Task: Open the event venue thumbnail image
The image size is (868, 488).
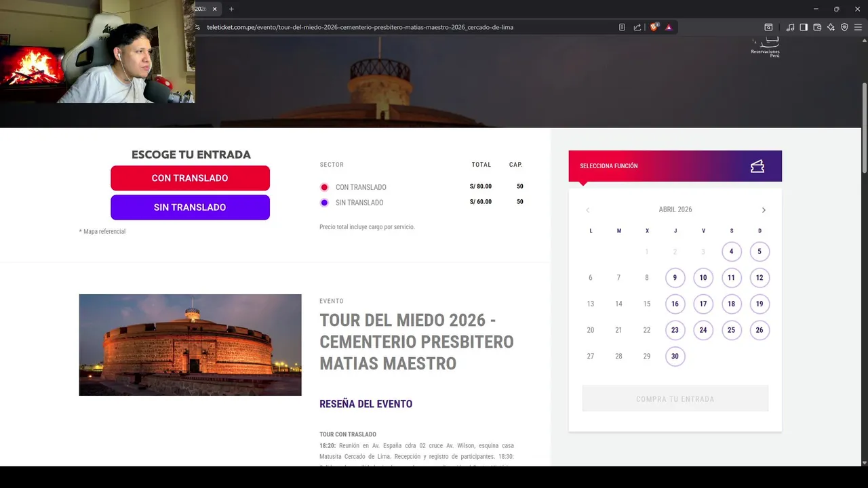Action: point(190,345)
